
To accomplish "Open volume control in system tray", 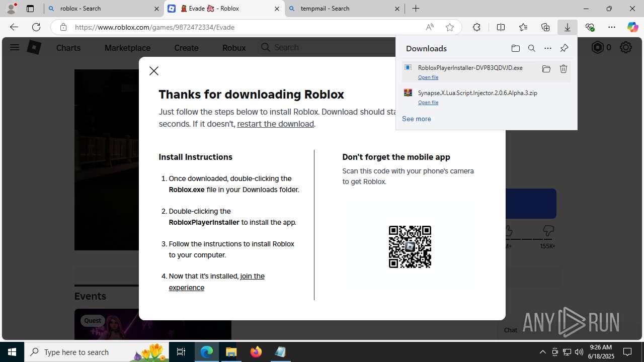I will [x=579, y=352].
